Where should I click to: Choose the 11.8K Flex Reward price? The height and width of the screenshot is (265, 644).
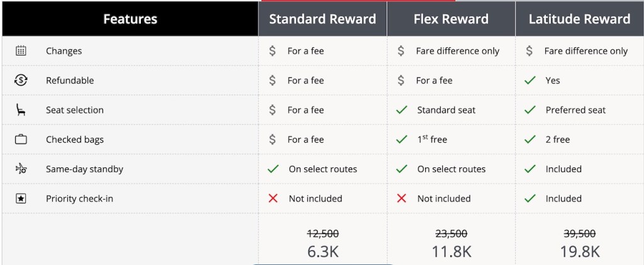click(x=451, y=251)
